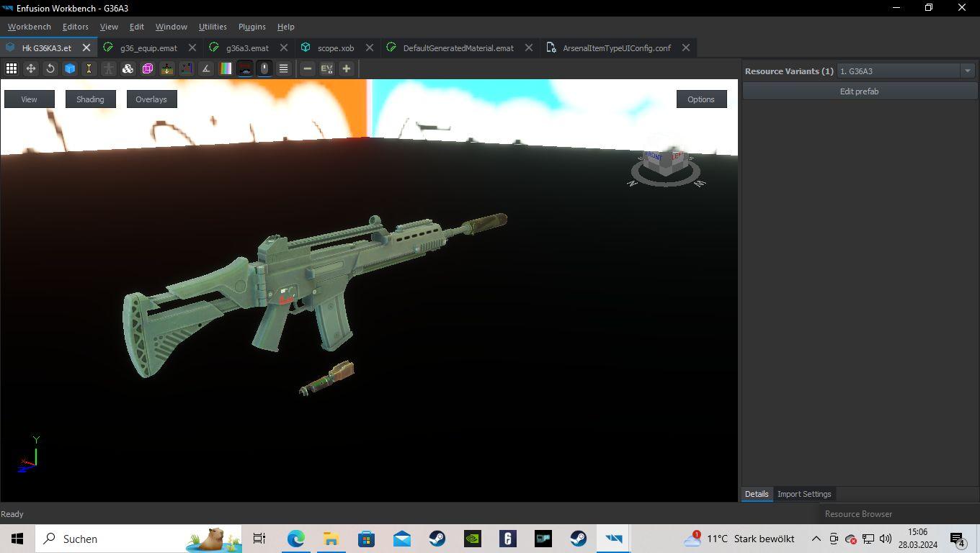Open the Shading dropdown button
Image resolution: width=980 pixels, height=553 pixels.
[x=91, y=99]
